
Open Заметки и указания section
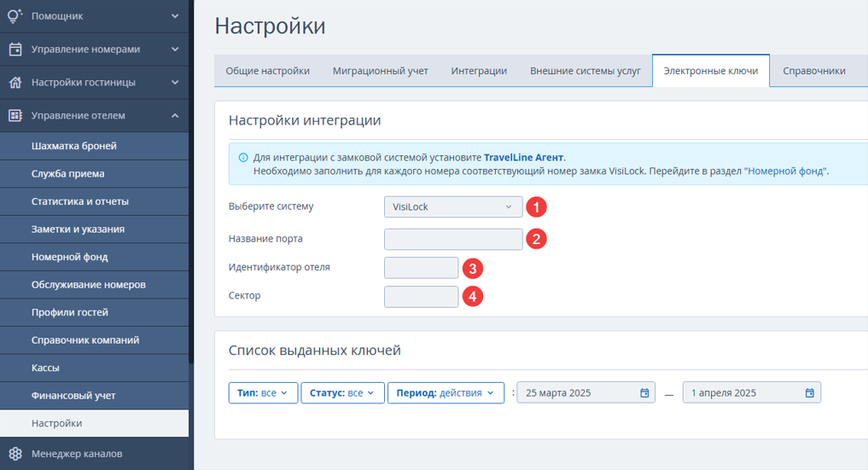click(x=94, y=229)
